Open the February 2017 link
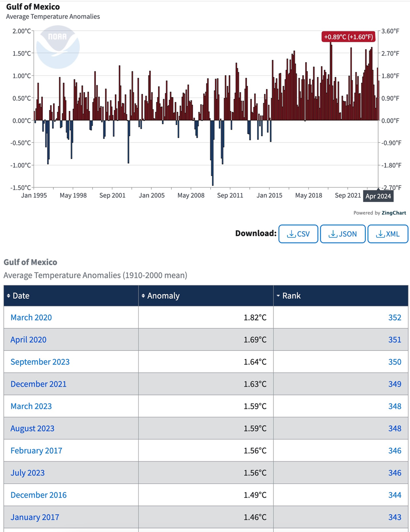Screen dimensions: 410x532 36,451
